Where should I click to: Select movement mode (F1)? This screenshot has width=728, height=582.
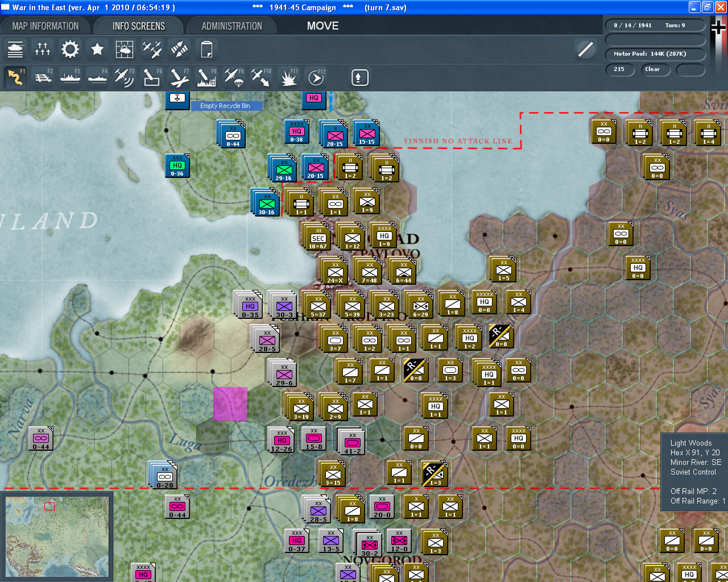pyautogui.click(x=15, y=77)
